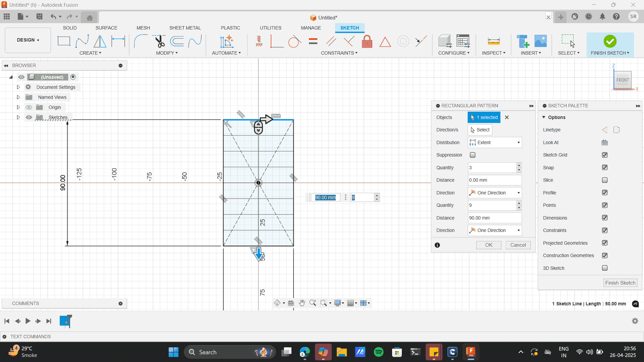Choose the Offset tool icon

[177, 41]
